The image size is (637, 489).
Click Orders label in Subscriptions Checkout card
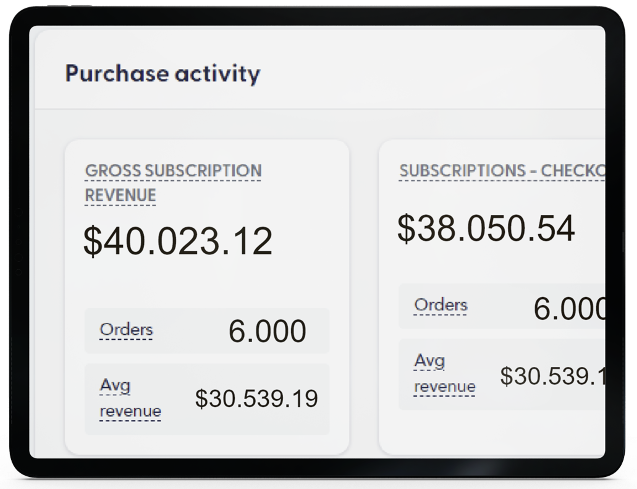(440, 305)
